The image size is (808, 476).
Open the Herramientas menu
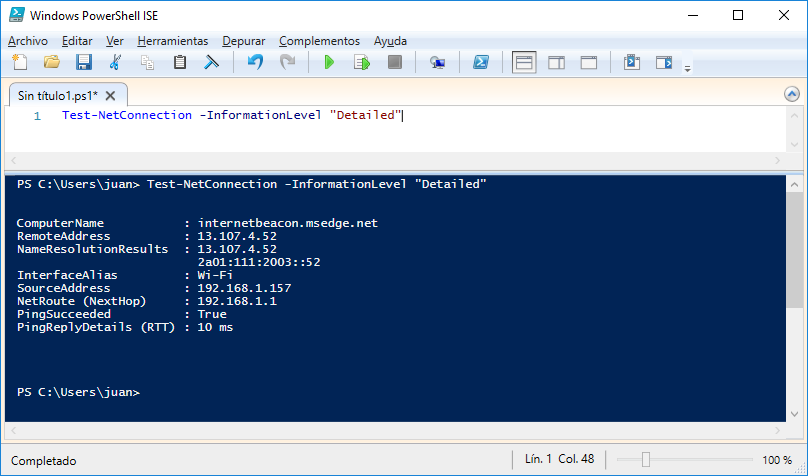(173, 41)
